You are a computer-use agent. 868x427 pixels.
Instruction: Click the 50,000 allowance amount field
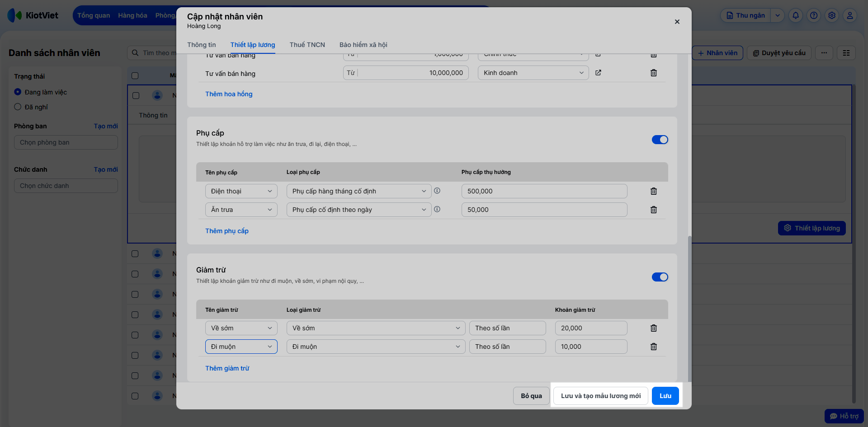[x=544, y=210]
